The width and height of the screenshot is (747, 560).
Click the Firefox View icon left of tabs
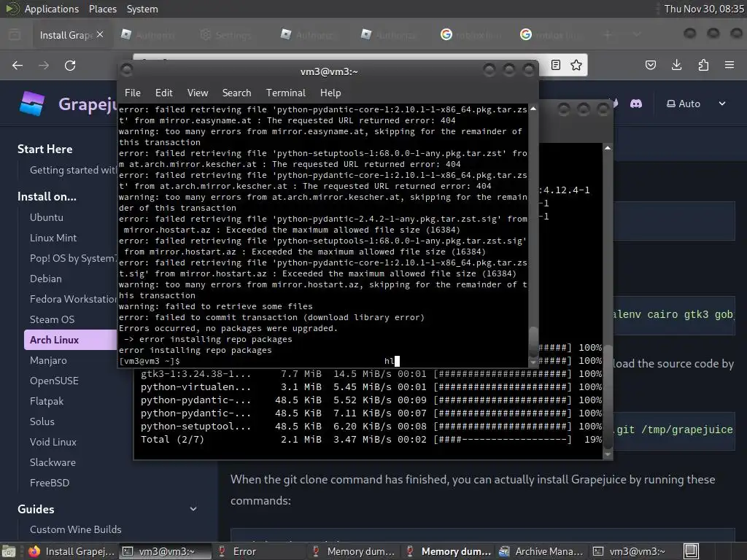pyautogui.click(x=15, y=35)
